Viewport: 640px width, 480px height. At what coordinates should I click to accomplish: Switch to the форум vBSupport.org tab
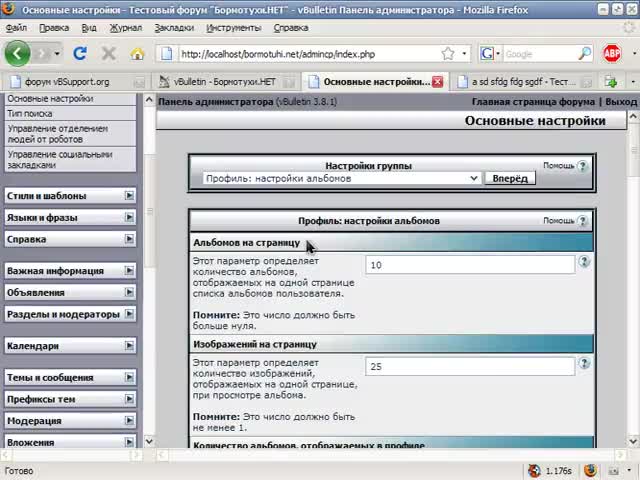[x=70, y=81]
